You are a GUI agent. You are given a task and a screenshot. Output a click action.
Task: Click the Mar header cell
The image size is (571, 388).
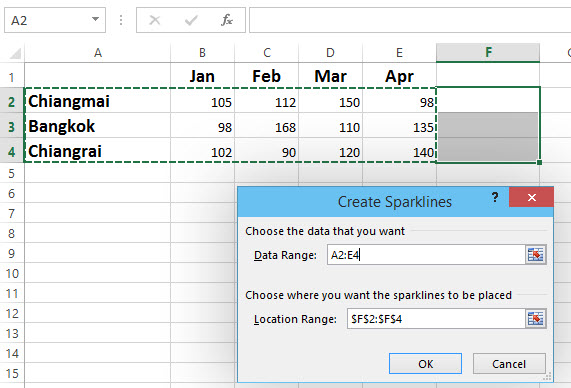tap(331, 76)
